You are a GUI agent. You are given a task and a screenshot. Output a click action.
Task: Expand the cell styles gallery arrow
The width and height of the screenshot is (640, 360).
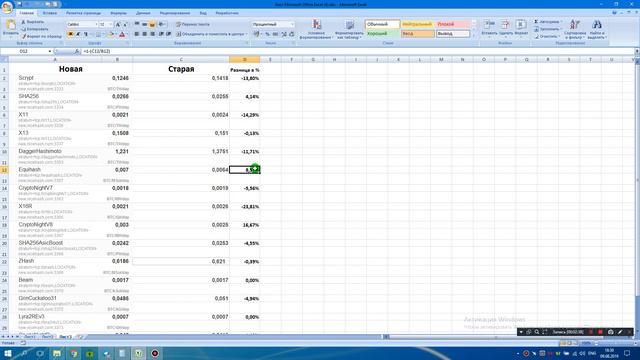(x=474, y=36)
